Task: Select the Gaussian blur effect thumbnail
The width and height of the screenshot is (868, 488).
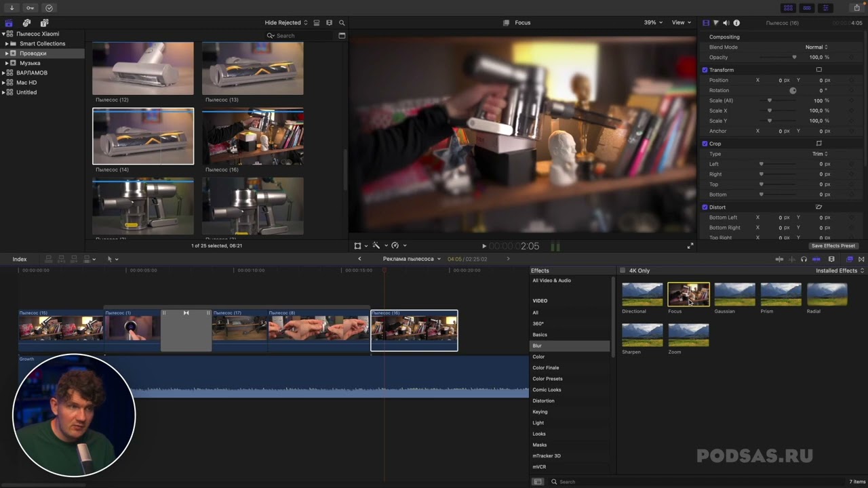Action: [x=734, y=294]
